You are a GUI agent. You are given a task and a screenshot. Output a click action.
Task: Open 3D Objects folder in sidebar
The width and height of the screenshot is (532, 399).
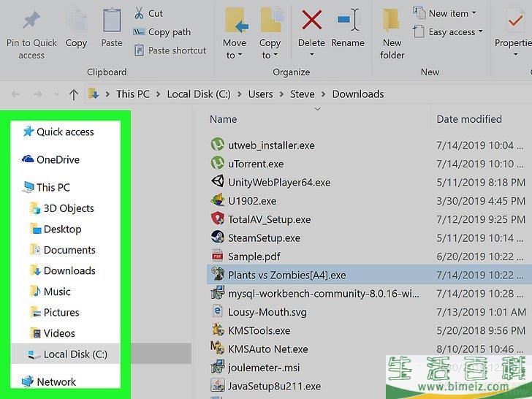(62, 208)
